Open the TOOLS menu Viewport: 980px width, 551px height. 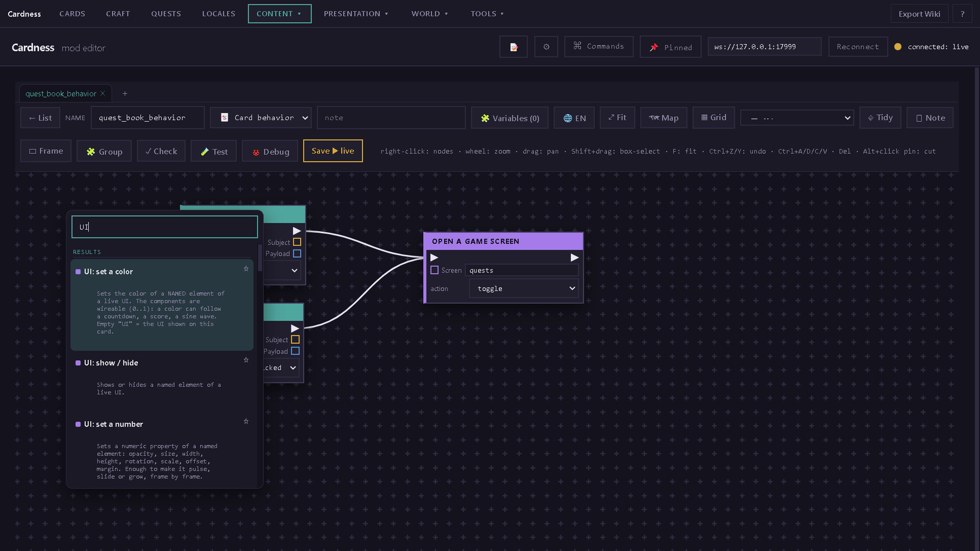click(x=487, y=14)
